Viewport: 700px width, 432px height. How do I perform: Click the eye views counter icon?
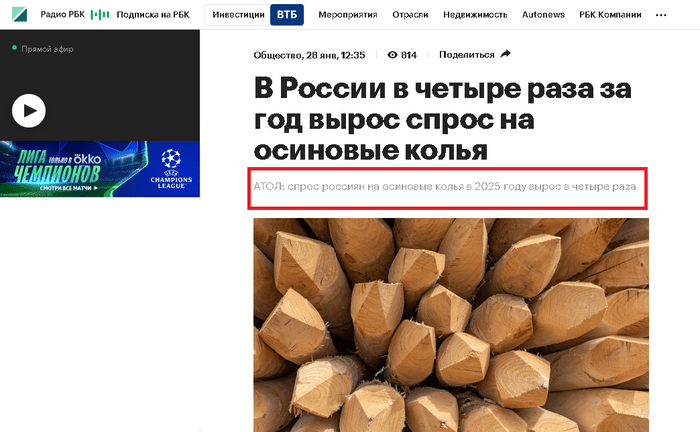(x=392, y=55)
